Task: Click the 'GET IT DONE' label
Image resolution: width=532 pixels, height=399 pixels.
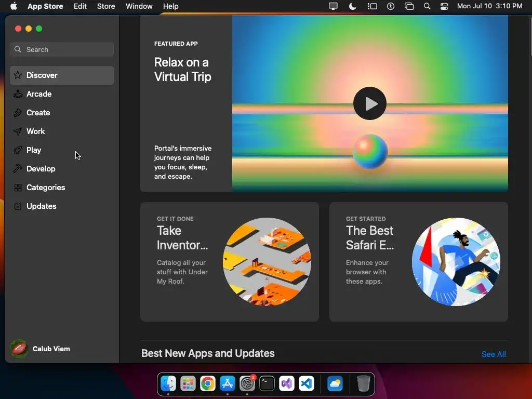Action: [x=175, y=219]
